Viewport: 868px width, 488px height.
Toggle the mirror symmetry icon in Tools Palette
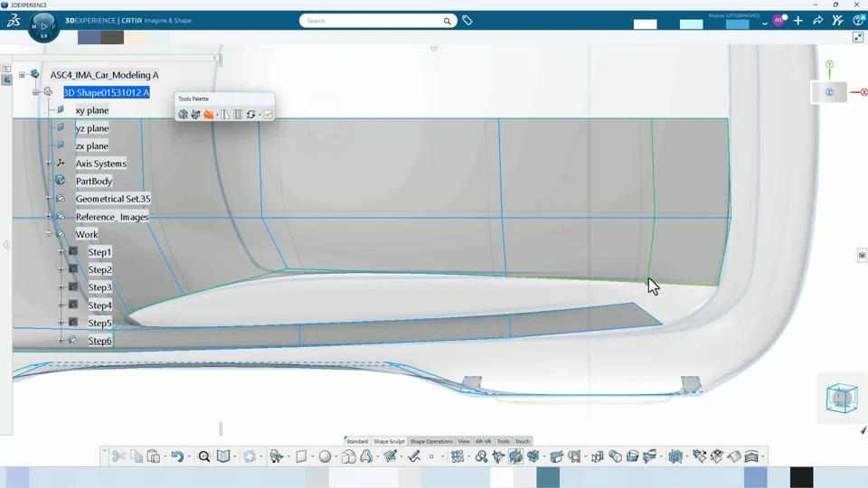[225, 115]
